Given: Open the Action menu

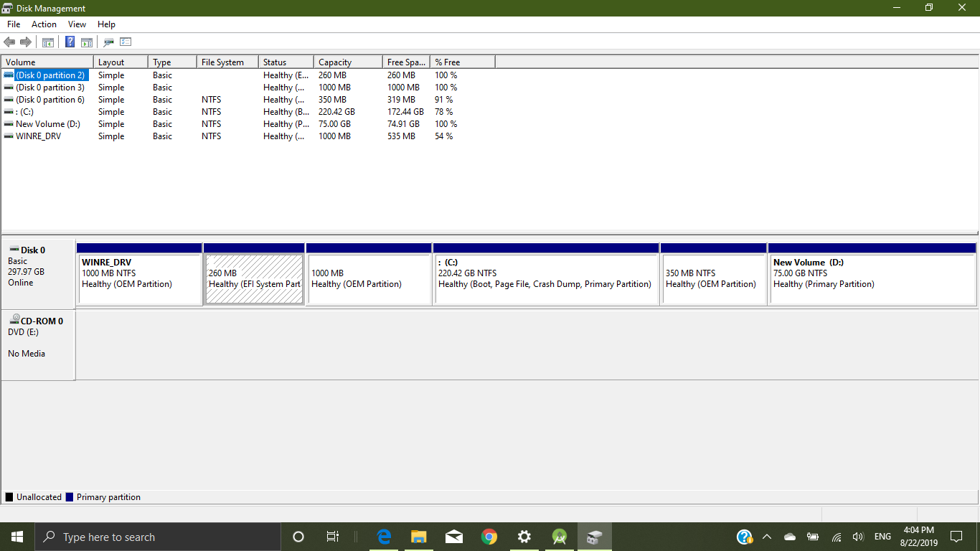Looking at the screenshot, I should [44, 24].
